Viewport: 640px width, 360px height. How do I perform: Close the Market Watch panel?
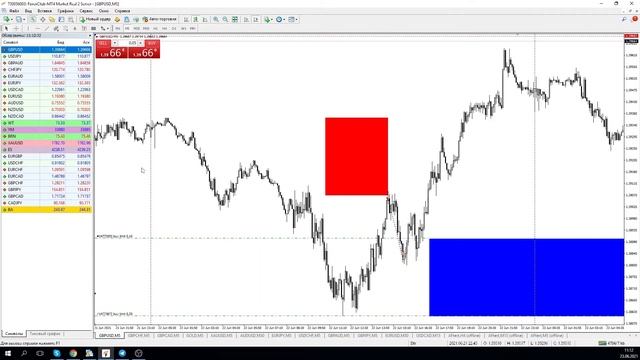(90, 36)
